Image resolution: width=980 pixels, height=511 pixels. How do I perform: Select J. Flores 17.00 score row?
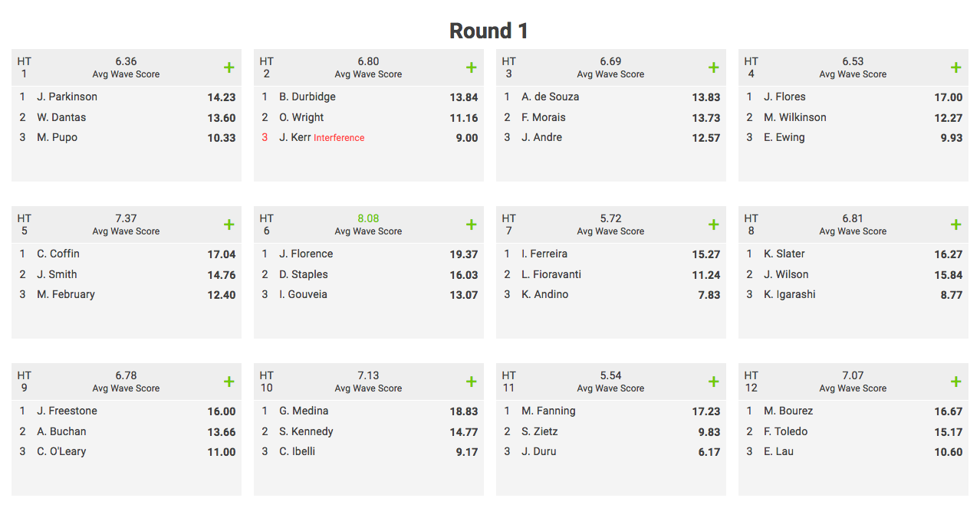pyautogui.click(x=853, y=97)
